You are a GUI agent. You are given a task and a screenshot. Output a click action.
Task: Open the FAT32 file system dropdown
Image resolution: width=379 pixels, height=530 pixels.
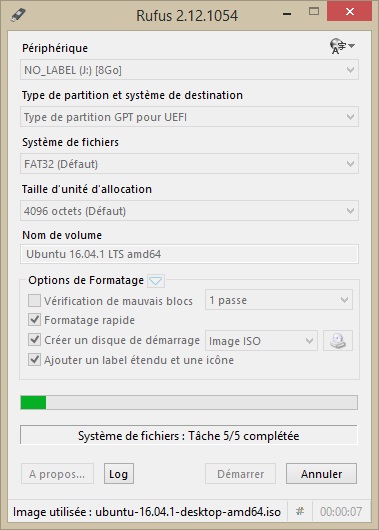tap(189, 164)
